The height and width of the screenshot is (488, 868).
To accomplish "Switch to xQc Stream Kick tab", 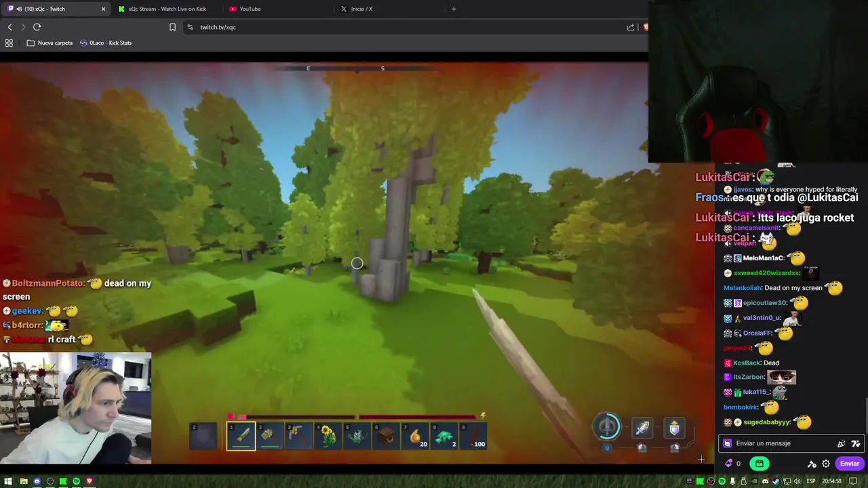I will (166, 9).
